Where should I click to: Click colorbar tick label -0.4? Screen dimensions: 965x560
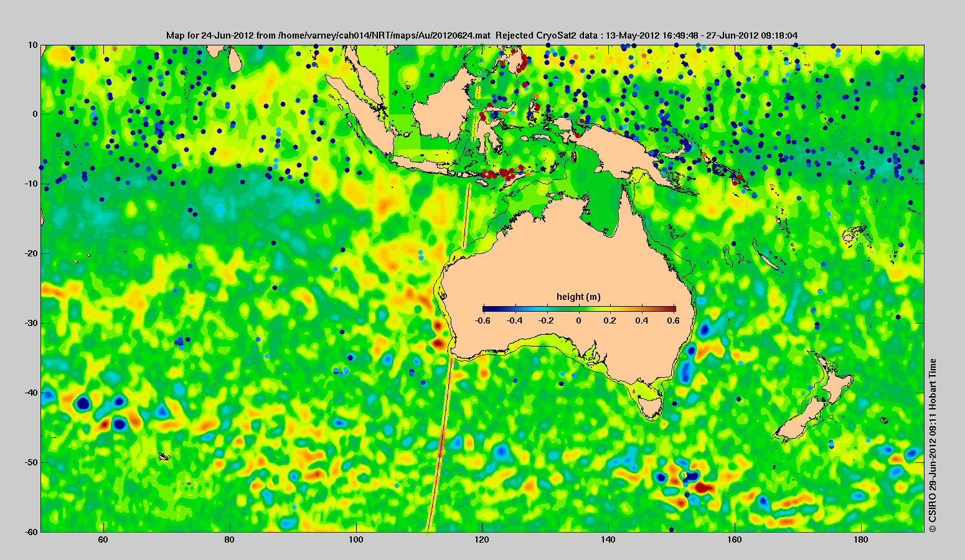coord(514,320)
